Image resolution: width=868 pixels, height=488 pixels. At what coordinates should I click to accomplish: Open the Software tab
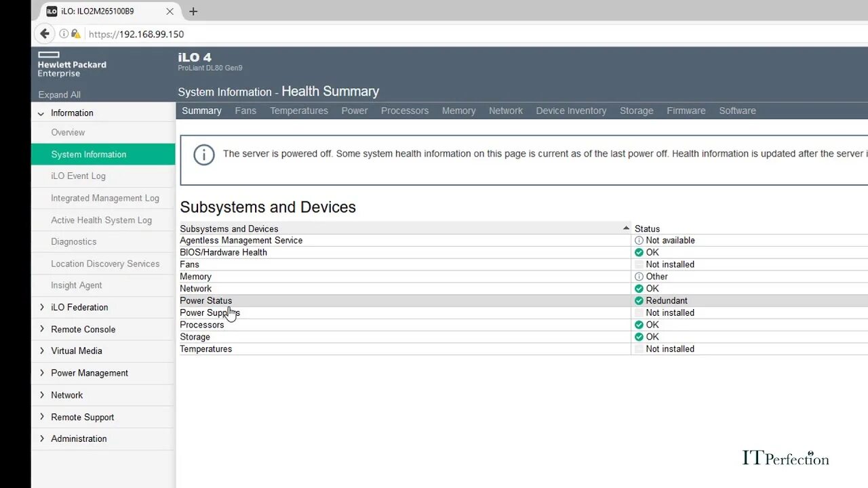point(738,110)
